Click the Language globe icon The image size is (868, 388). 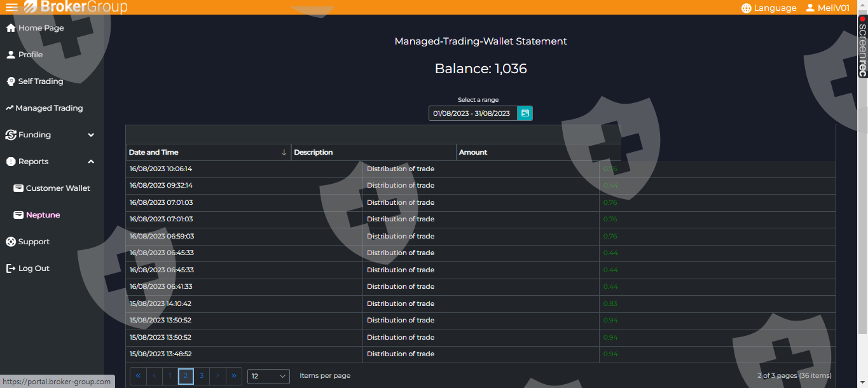pos(747,8)
